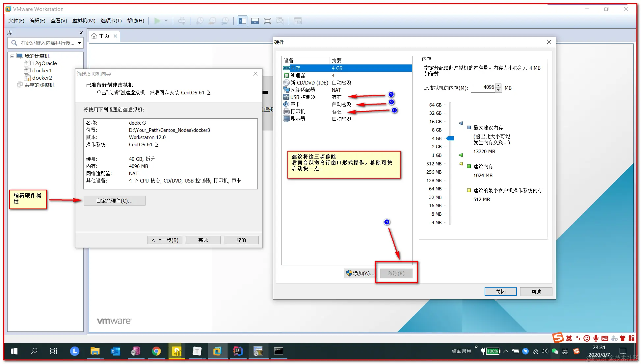Toggle the thumbnail bar view icon
Viewport: 641px width, 364px height.
[x=255, y=21]
